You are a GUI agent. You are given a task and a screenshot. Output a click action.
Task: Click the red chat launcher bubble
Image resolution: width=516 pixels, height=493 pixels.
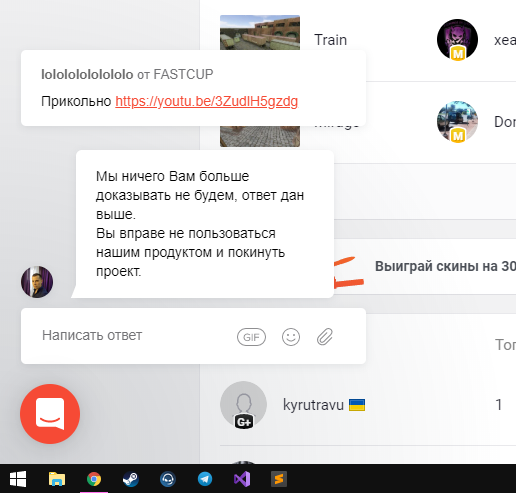click(x=50, y=414)
